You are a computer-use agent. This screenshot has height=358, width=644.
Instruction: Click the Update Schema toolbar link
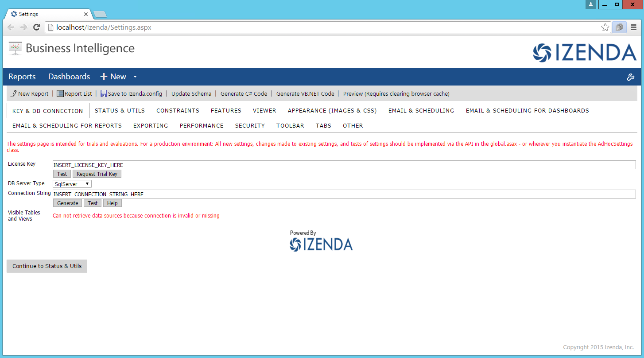(x=191, y=93)
